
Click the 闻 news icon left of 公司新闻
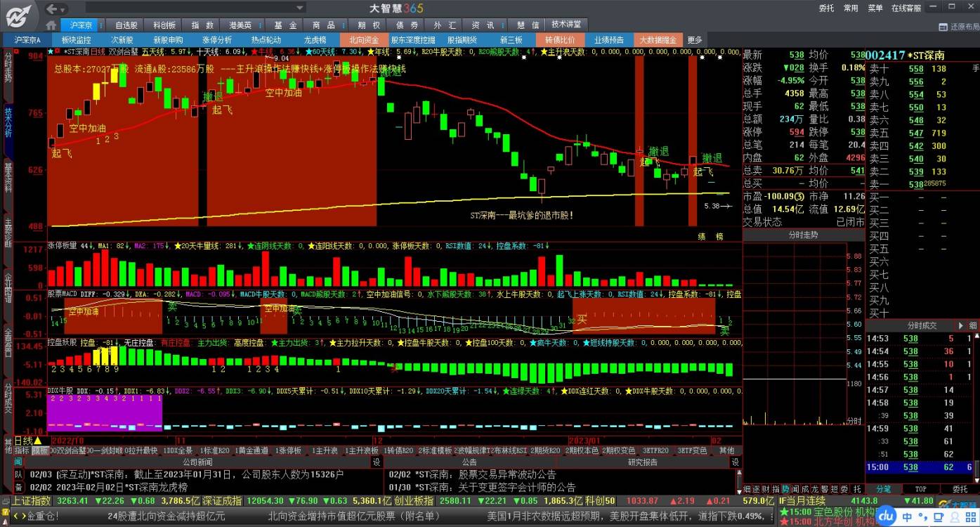18,462
